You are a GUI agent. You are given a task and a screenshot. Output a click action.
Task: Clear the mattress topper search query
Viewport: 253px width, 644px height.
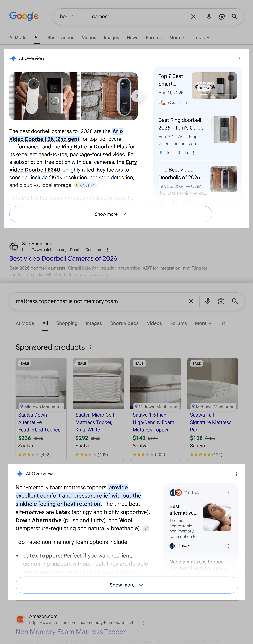[x=191, y=301]
